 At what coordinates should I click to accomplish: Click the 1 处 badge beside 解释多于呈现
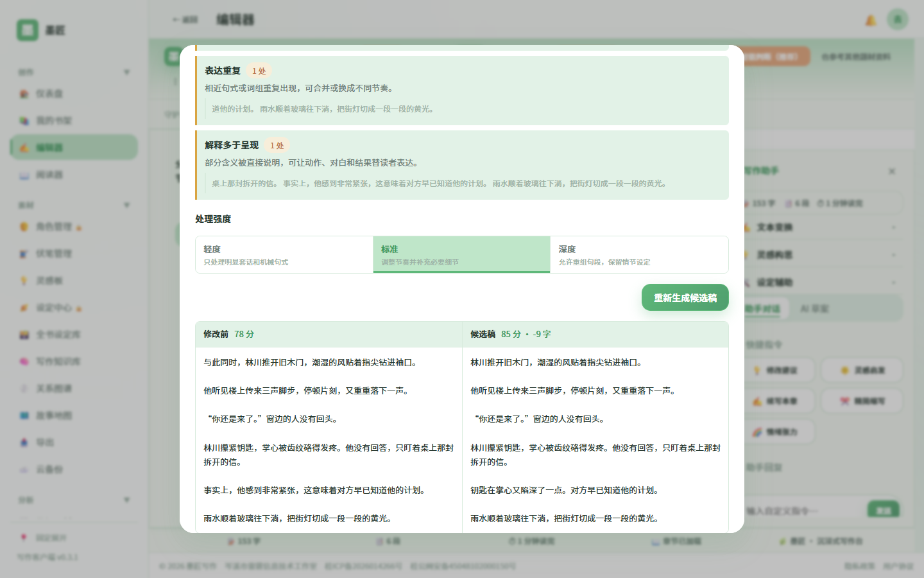277,145
